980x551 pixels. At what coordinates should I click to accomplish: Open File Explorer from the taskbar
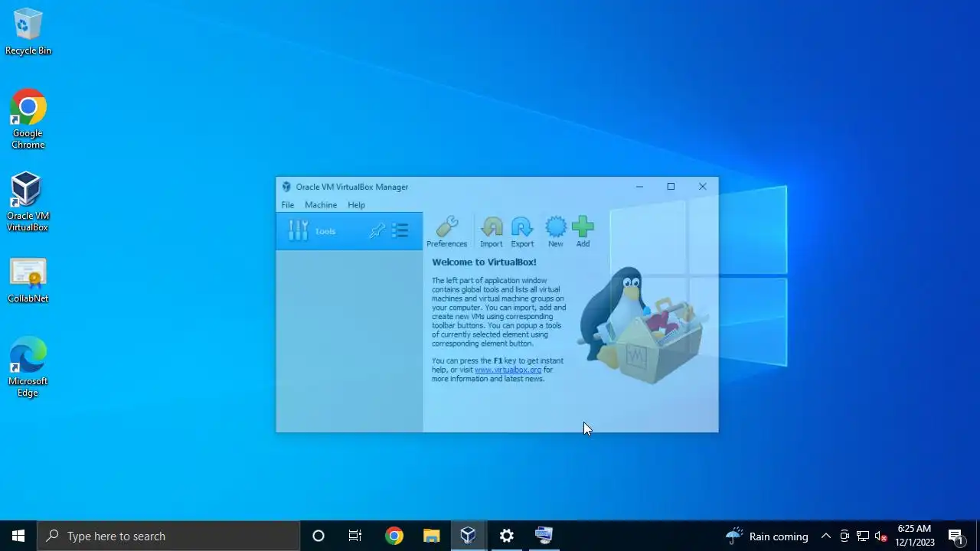coord(431,536)
